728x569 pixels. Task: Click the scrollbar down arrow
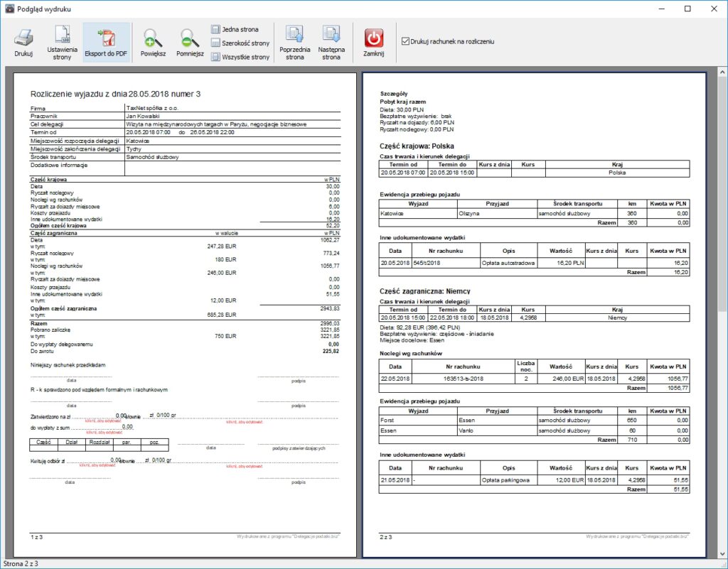point(722,553)
